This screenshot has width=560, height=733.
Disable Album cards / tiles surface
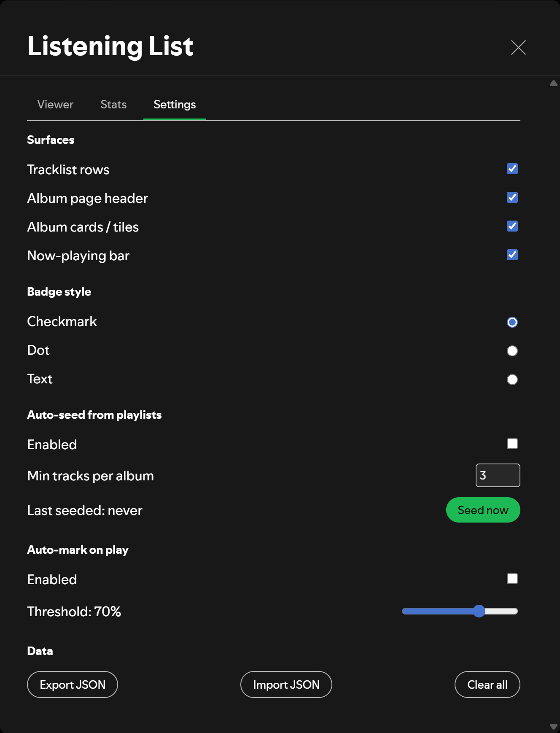[x=512, y=226]
